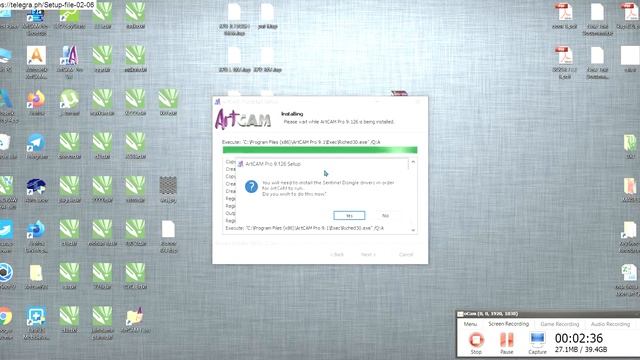Switch to the Game Recording tab
This screenshot has width=640, height=360.
pyautogui.click(x=560, y=324)
